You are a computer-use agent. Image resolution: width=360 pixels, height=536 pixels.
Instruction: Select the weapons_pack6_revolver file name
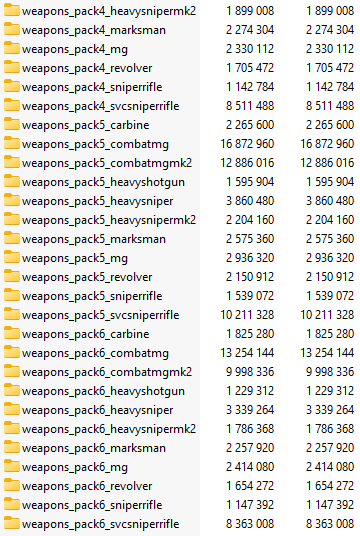87,486
